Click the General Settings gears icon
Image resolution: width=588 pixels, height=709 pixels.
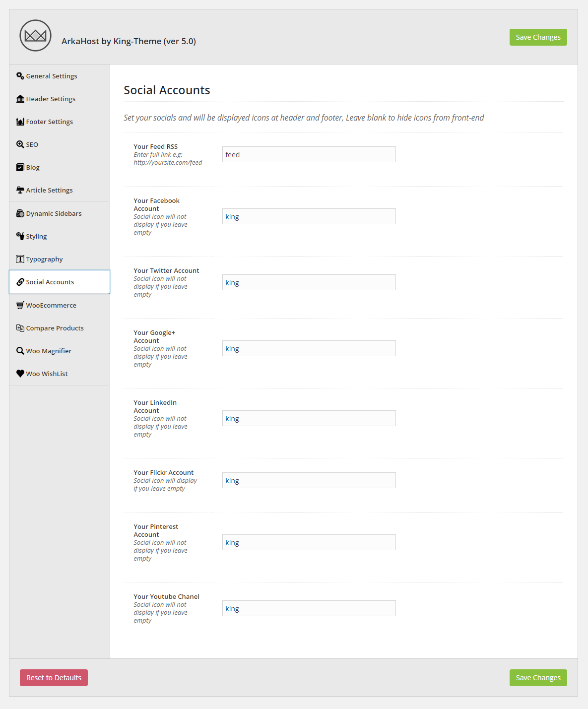(x=20, y=76)
